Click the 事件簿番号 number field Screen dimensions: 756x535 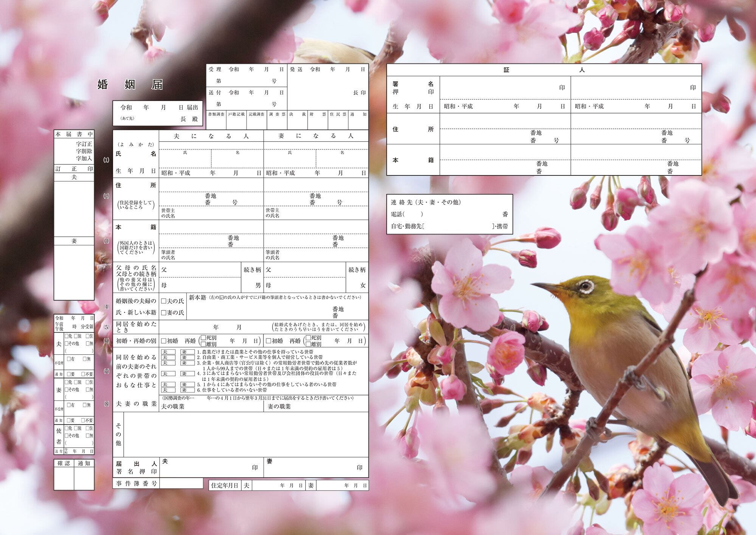[x=181, y=484]
